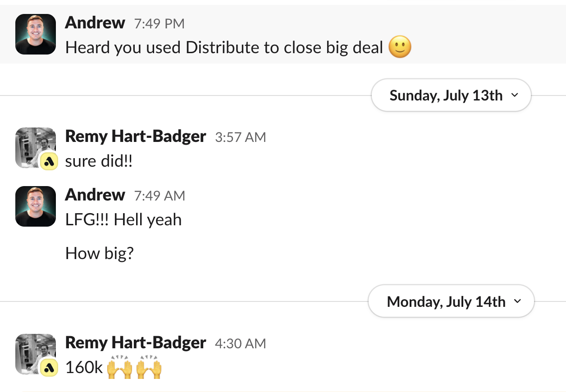This screenshot has width=566, height=392.
Task: Click the smiley emoji after "close big deal"
Action: point(400,47)
